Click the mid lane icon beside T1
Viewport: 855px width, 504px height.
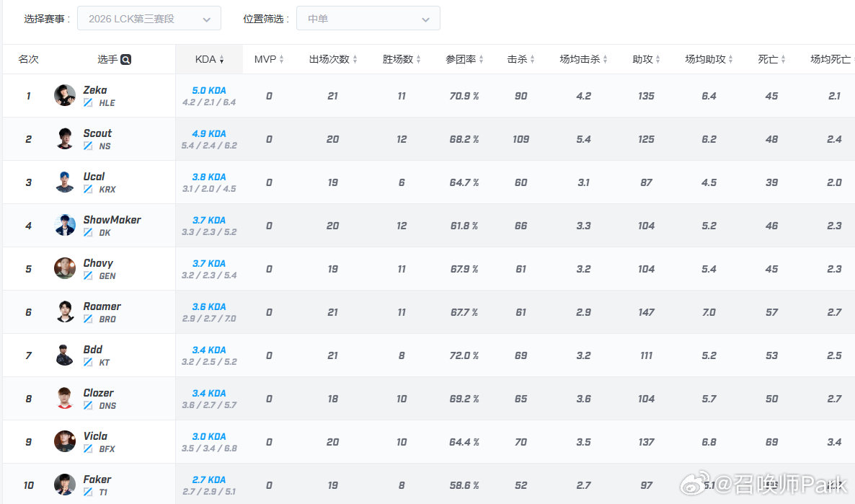pyautogui.click(x=88, y=492)
